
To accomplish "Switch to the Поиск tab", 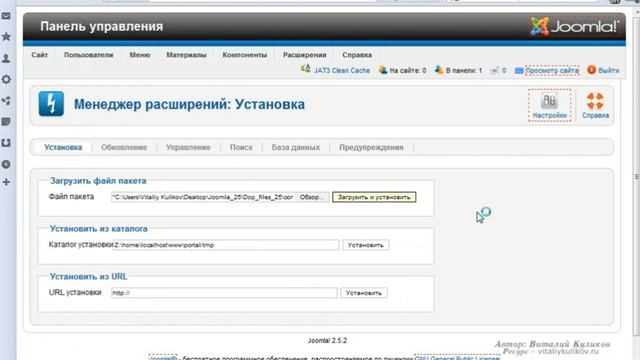I will 241,147.
